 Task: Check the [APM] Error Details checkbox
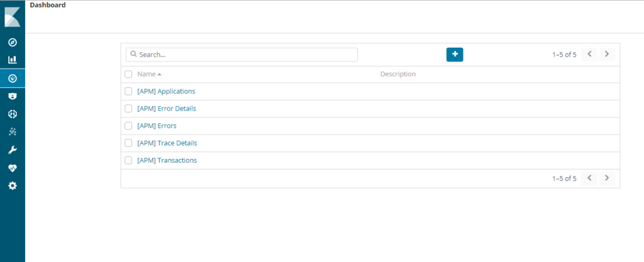pos(128,109)
